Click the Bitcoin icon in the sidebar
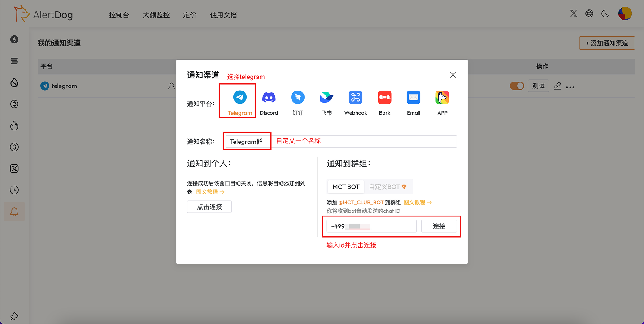Screen dimensions: 644x324 click(14, 104)
